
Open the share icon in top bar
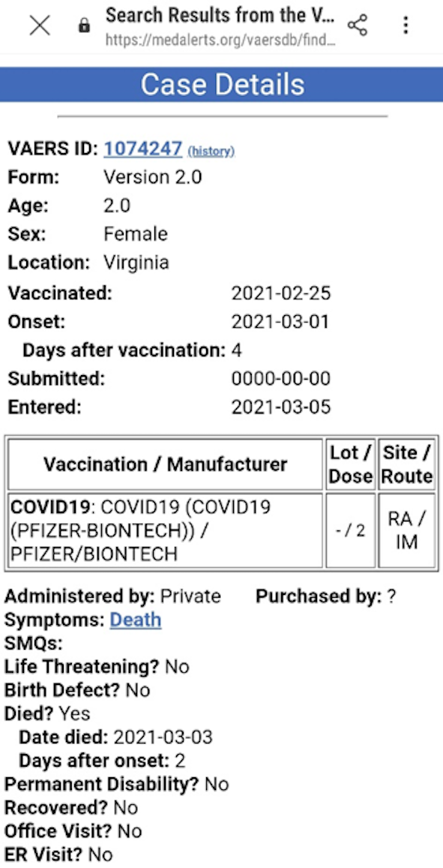tap(358, 26)
